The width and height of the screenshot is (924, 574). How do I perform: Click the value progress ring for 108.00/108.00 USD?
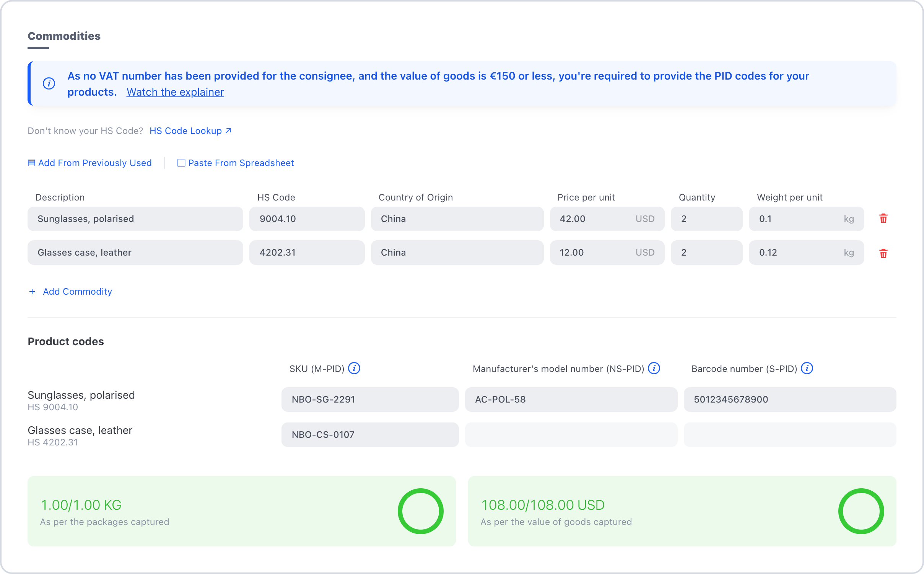(x=861, y=511)
